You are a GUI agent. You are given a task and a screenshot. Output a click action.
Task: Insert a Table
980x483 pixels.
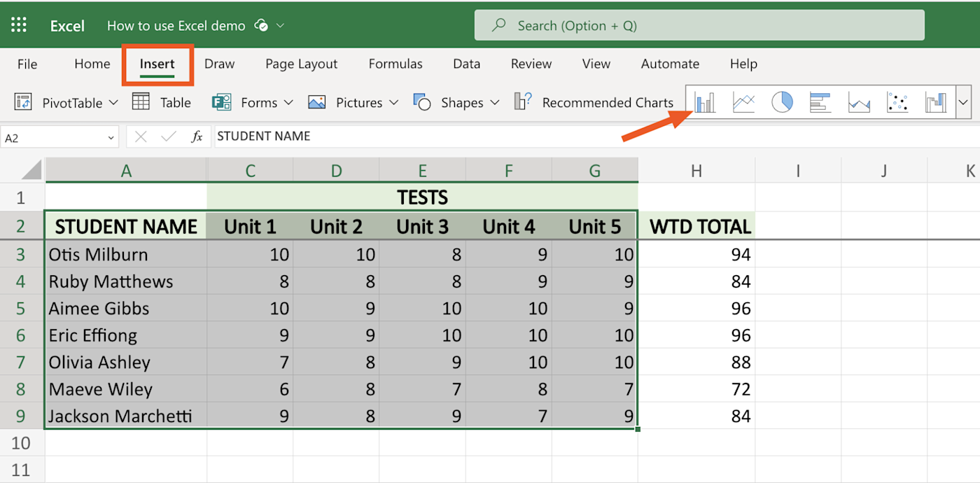point(162,103)
